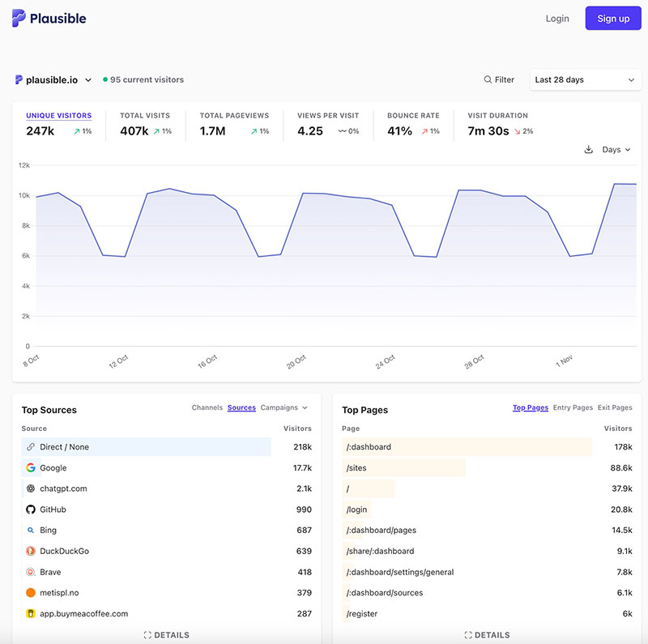Select the DuckDuckGo icon
Viewport: 648px width, 644px height.
point(30,551)
